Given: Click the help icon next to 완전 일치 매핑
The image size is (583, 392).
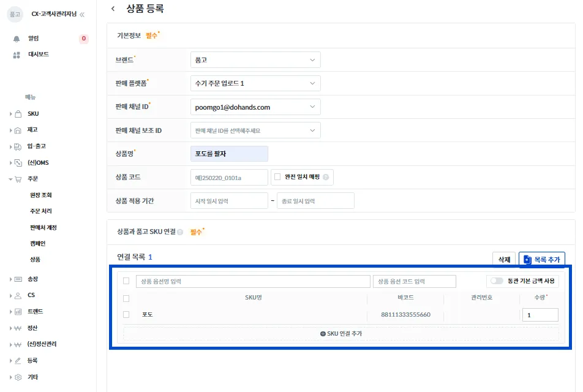Looking at the screenshot, I should coord(326,177).
